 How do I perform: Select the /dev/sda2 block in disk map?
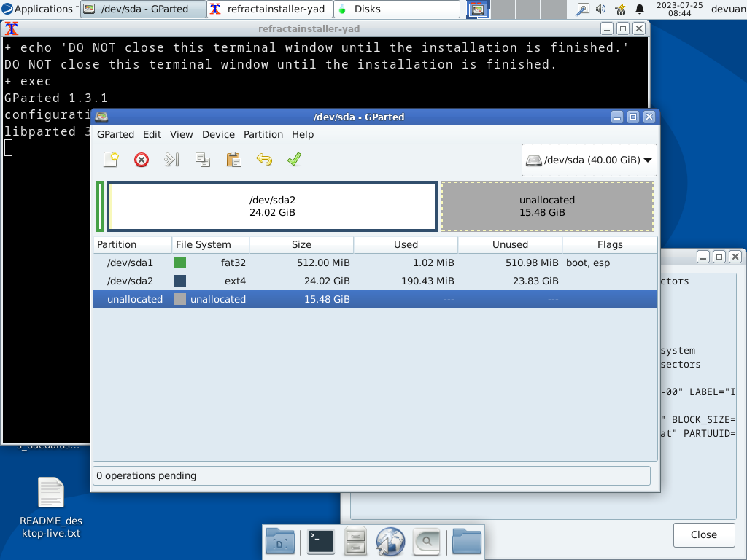click(x=272, y=206)
